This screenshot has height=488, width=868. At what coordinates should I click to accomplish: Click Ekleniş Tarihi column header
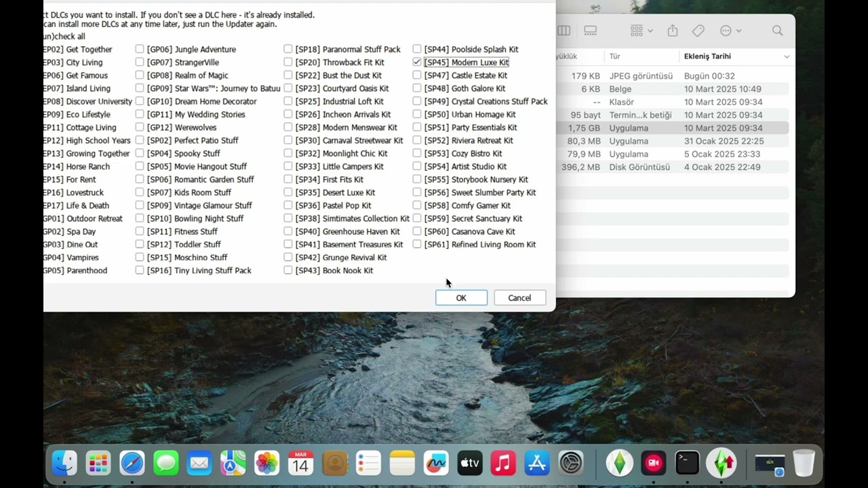707,56
